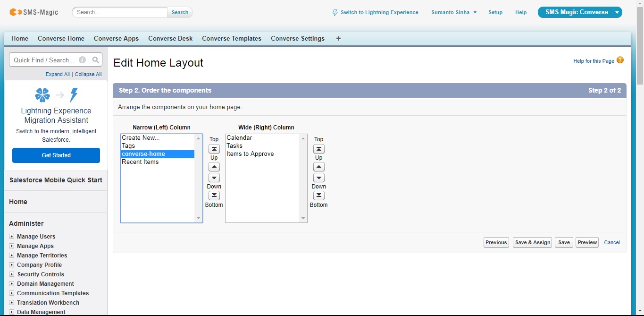Screen dimensions: 644x316
Task: Switch to Converse Apps tab
Action: 116,39
